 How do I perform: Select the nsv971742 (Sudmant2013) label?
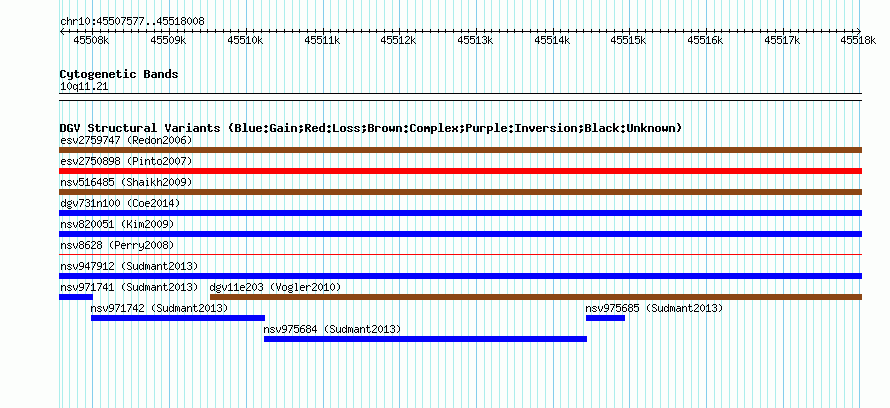point(159,308)
